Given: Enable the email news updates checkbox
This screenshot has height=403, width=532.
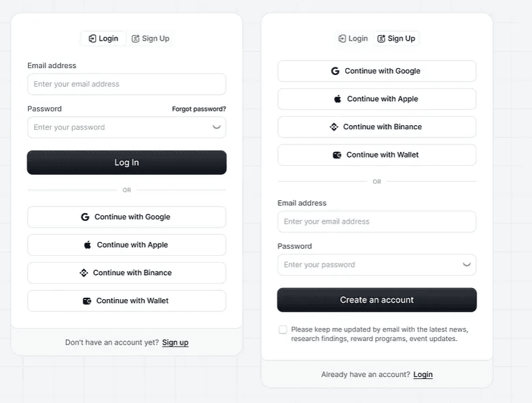Looking at the screenshot, I should click(x=282, y=330).
